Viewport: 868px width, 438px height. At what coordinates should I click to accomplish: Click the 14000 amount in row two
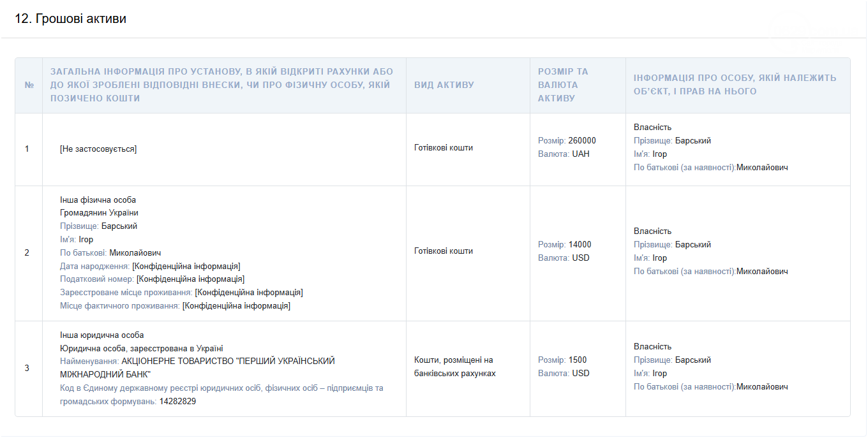(x=580, y=244)
